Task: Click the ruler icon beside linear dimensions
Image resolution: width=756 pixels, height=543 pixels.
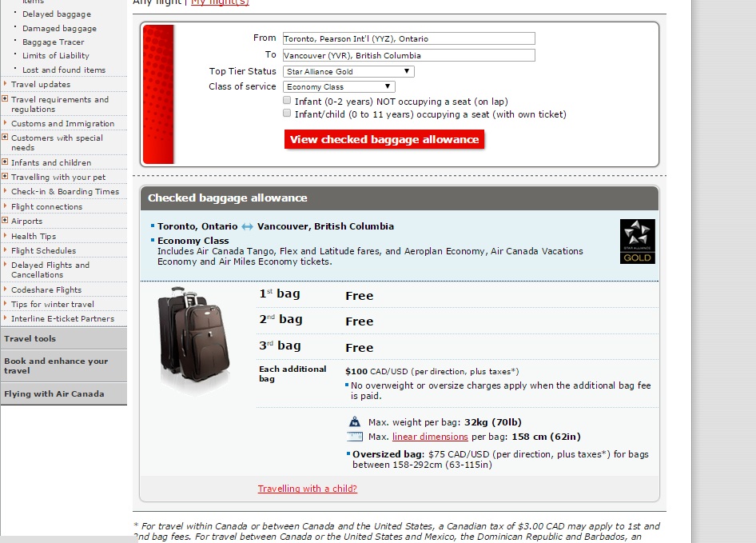Action: pos(354,437)
